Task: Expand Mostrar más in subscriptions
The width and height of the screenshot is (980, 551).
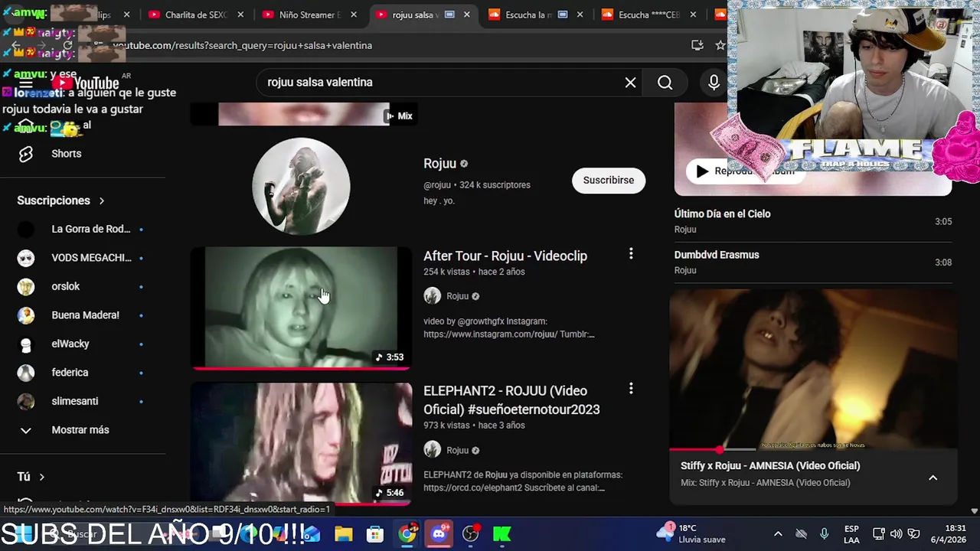Action: coord(80,430)
